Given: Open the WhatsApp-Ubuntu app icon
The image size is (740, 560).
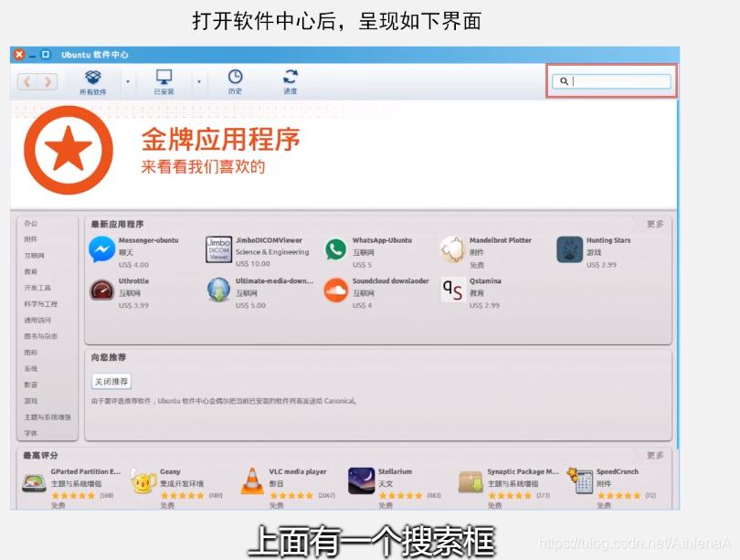Looking at the screenshot, I should click(x=335, y=249).
